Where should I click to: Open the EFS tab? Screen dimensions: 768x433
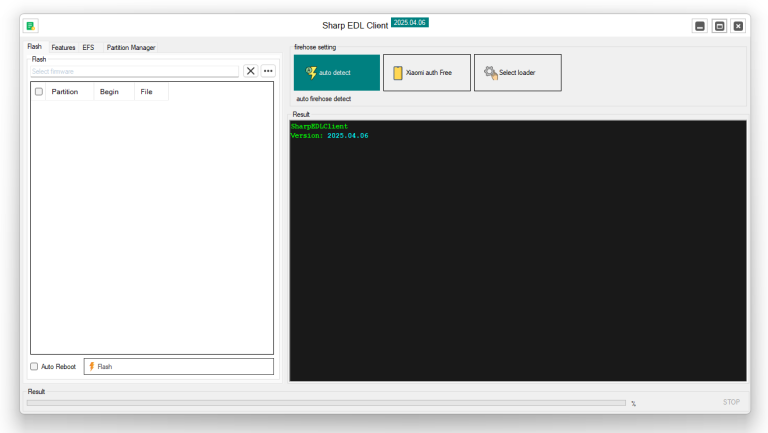click(x=88, y=47)
